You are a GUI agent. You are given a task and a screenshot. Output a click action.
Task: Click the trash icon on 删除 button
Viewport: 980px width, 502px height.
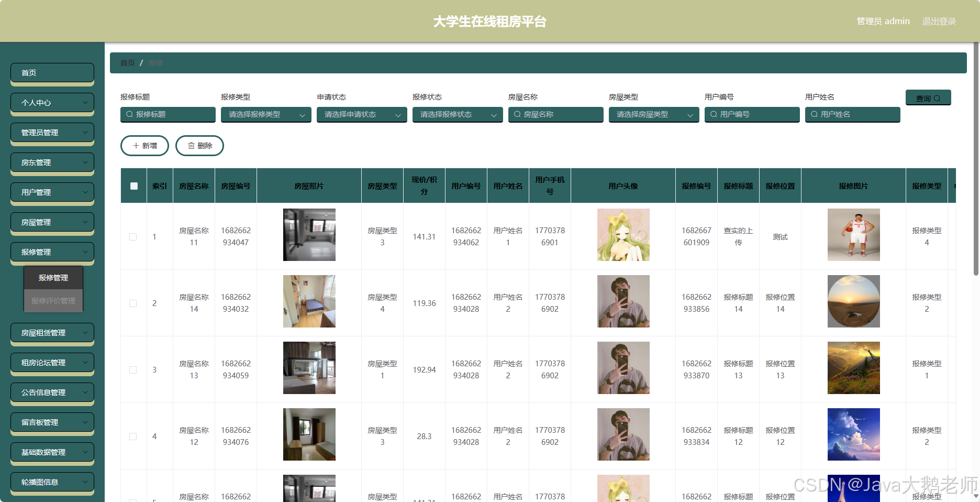[x=191, y=146]
